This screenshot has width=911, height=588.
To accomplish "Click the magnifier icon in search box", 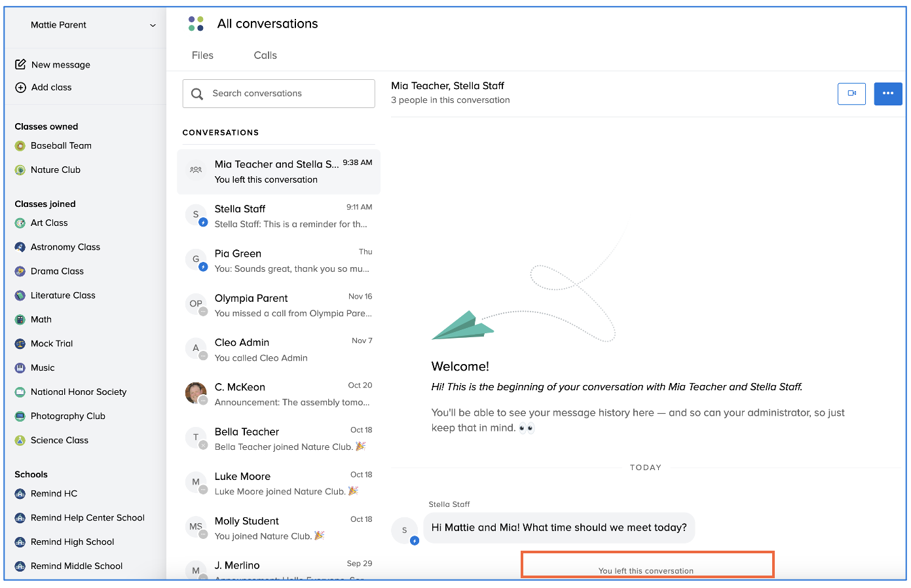I will (197, 94).
